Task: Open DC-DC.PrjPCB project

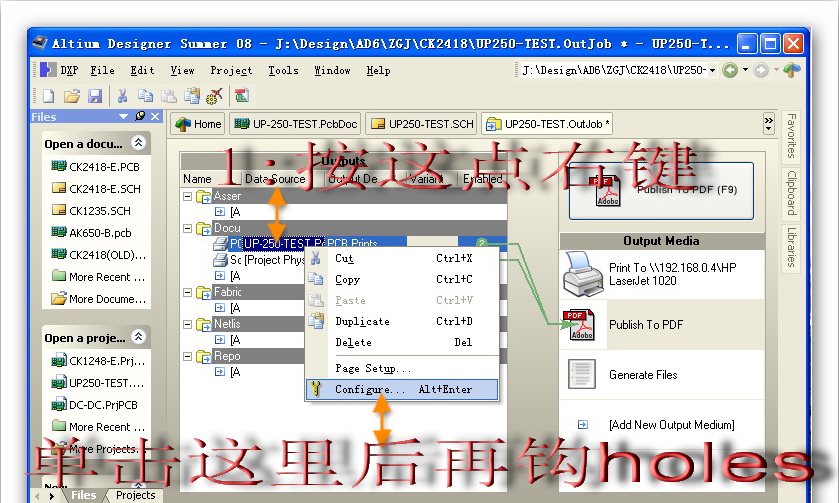Action: click(94, 405)
